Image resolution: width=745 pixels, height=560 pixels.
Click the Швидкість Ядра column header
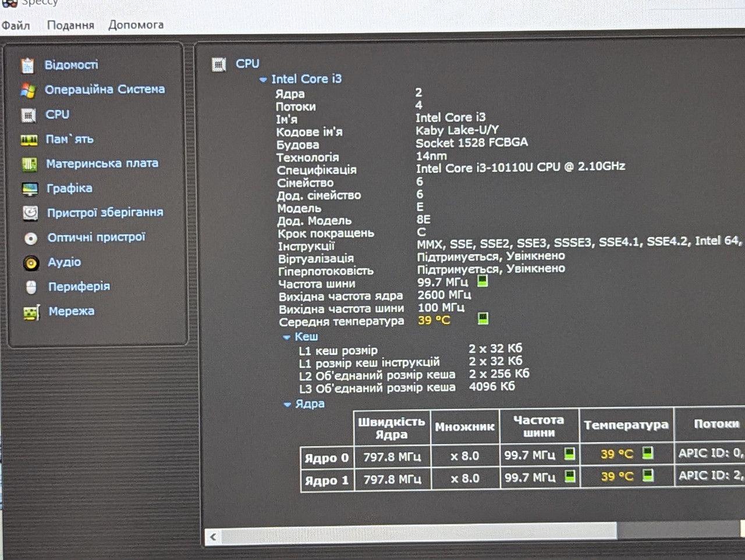click(391, 427)
